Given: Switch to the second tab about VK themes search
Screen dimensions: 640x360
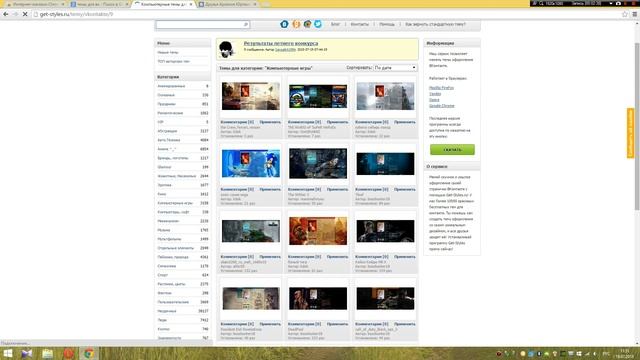Looking at the screenshot, I should pos(99,4).
